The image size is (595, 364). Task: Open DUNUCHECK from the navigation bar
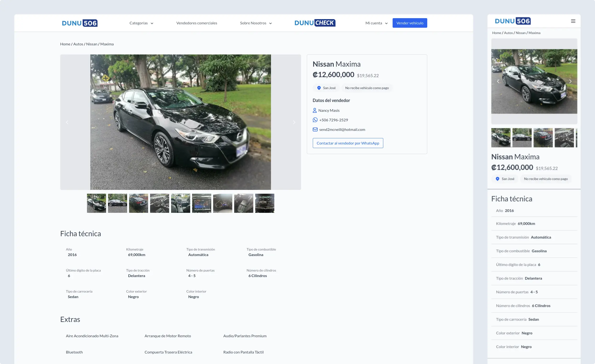coord(315,23)
